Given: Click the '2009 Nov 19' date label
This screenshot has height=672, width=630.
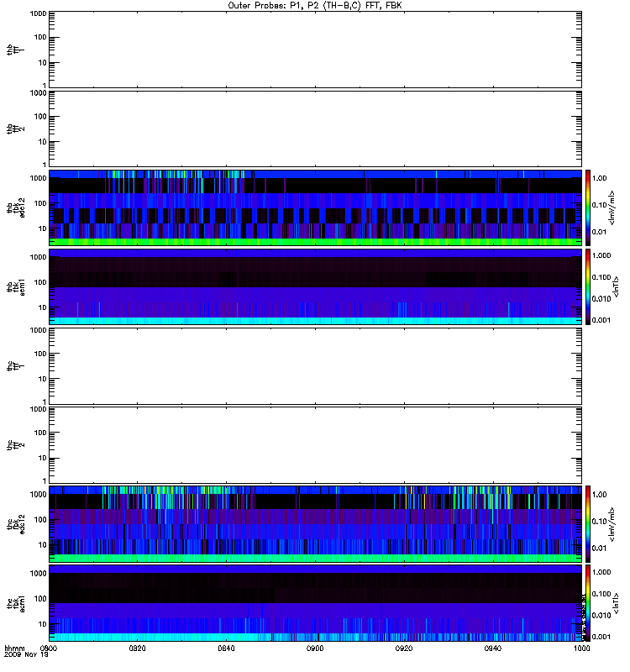Looking at the screenshot, I should coord(26,654).
